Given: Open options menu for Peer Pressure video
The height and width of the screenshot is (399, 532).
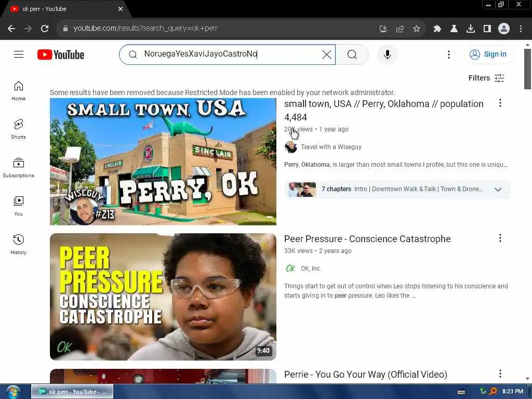Looking at the screenshot, I should click(x=500, y=238).
